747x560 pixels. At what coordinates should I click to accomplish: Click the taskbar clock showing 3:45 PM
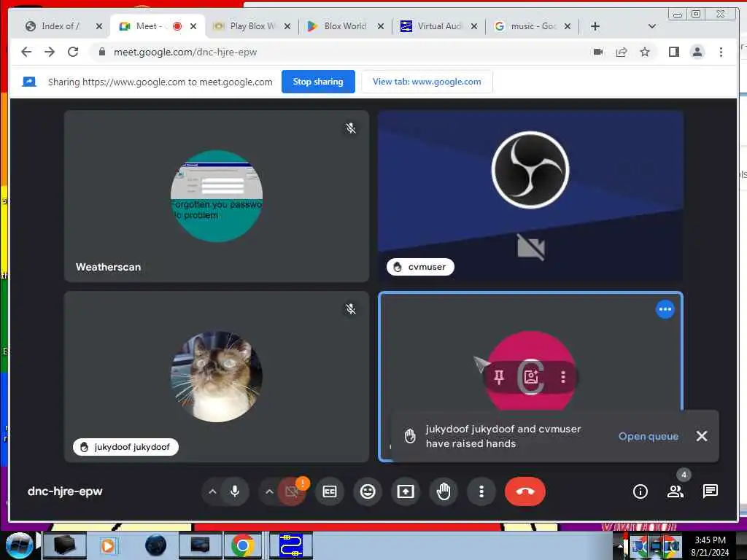pyautogui.click(x=710, y=540)
